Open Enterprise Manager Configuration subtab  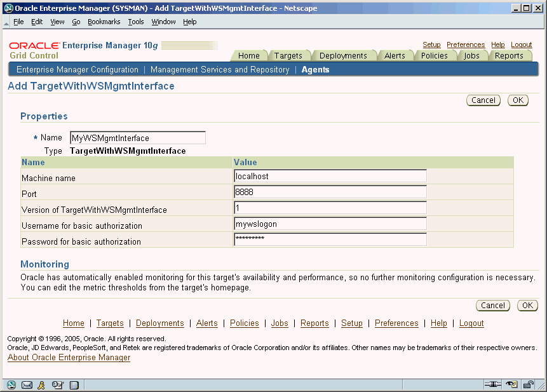point(78,70)
